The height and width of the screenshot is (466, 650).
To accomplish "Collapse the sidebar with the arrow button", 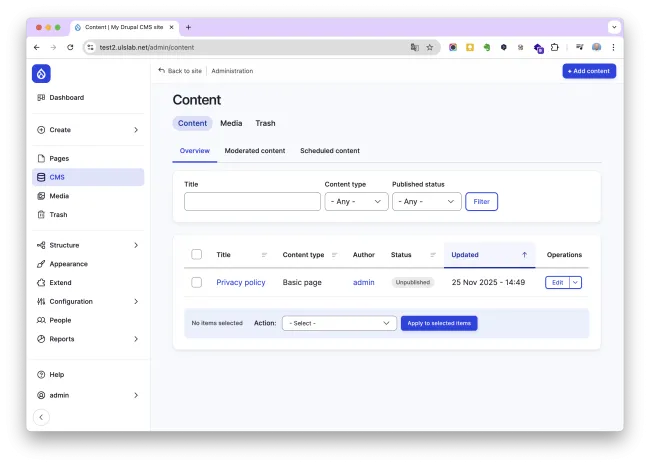I will click(41, 418).
